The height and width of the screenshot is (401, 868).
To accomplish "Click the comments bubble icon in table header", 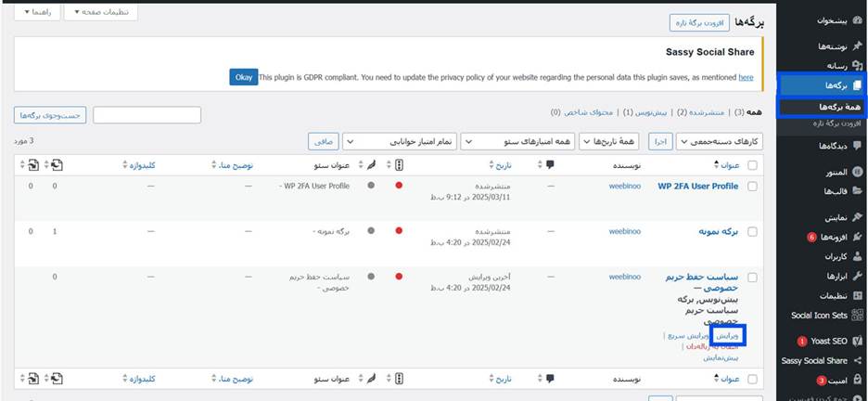I will (550, 164).
